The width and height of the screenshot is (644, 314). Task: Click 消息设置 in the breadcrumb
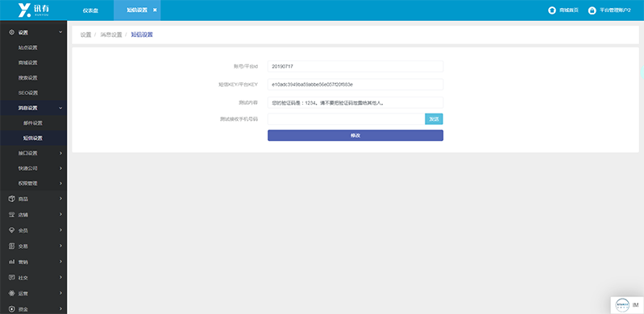pos(111,35)
